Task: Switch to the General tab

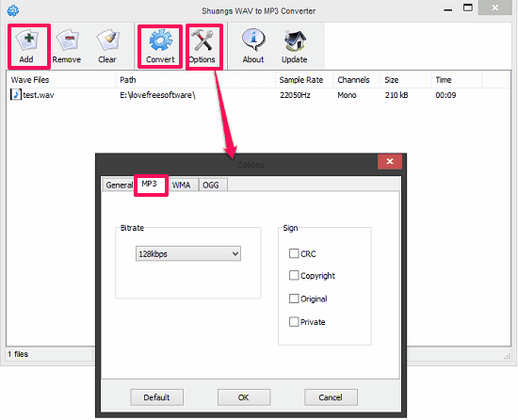Action: pos(119,185)
